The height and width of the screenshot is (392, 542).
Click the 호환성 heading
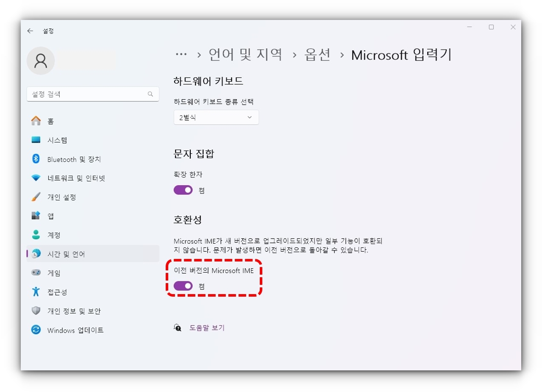tap(188, 220)
